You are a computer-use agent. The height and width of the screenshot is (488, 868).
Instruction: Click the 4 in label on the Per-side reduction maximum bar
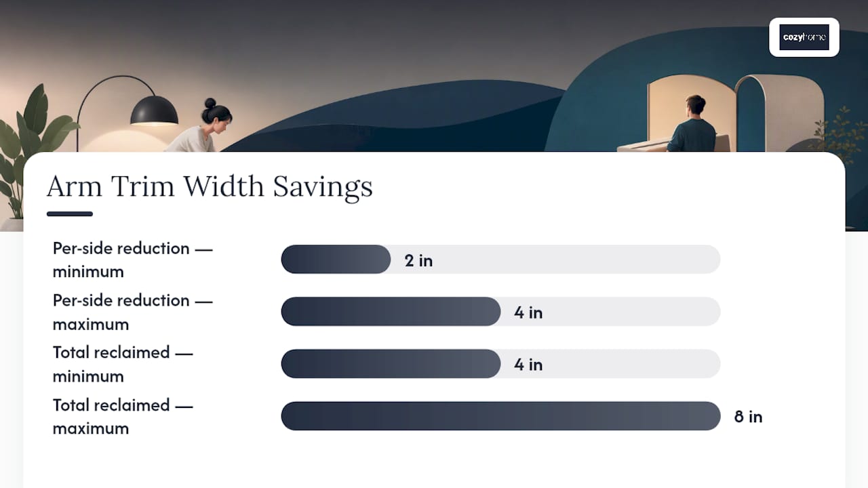tap(528, 313)
